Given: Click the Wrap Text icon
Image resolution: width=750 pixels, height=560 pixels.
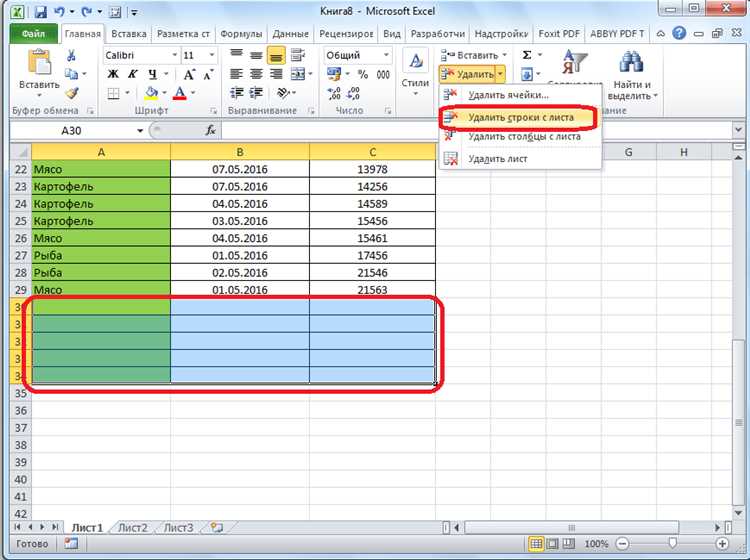Looking at the screenshot, I should pyautogui.click(x=298, y=55).
